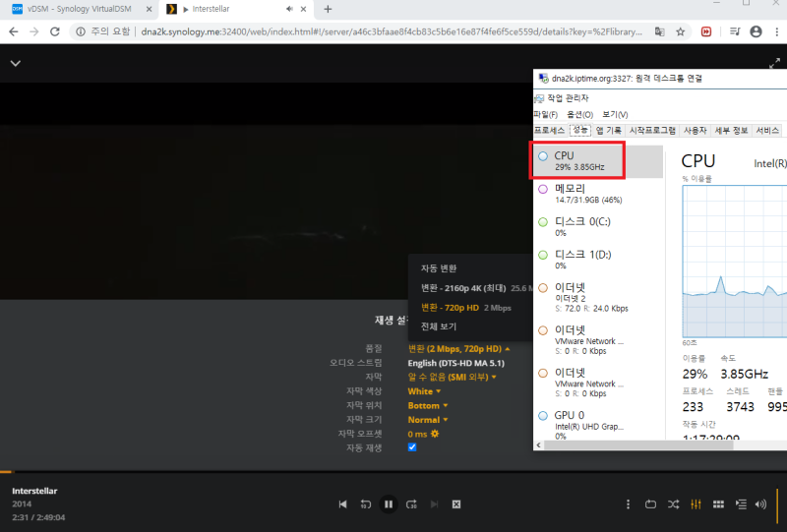Screen dimensions: 787x532
Task: Open the Chrome three-dot menu
Action: click(x=776, y=31)
